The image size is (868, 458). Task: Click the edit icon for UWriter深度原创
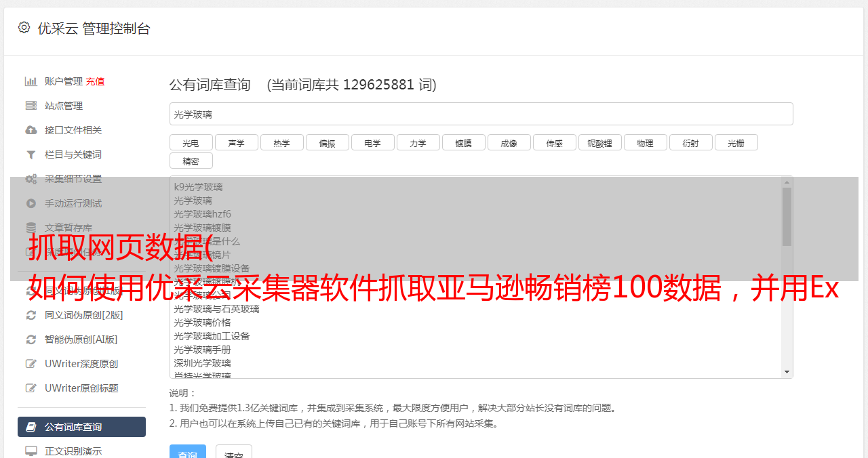[x=31, y=364]
